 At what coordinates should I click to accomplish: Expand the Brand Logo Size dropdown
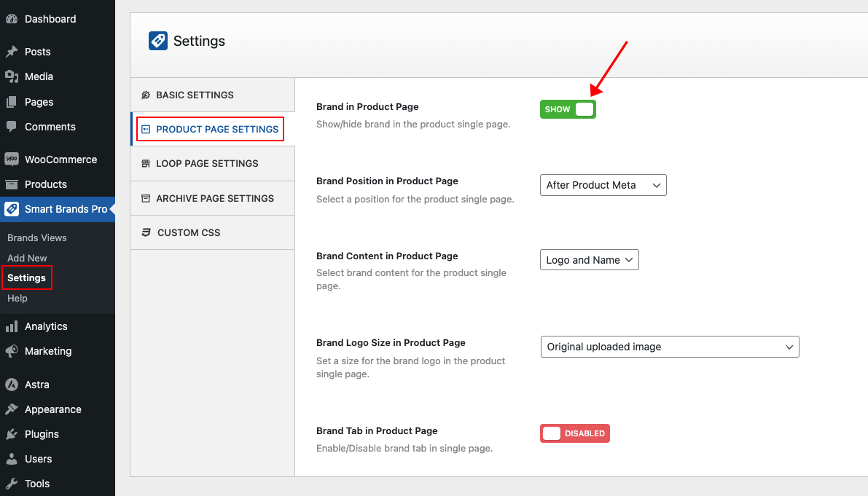pyautogui.click(x=669, y=347)
